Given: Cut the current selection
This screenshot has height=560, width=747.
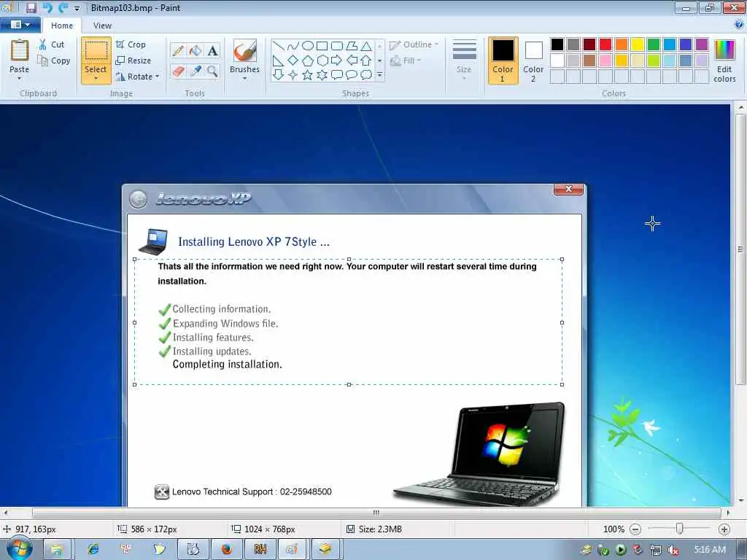Looking at the screenshot, I should point(52,44).
